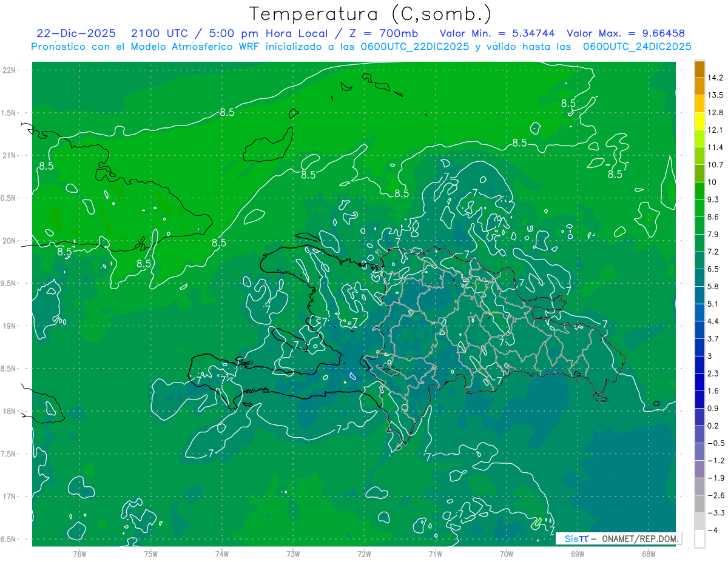Click the 18N latitude axis label
Image resolution: width=728 pixels, height=562 pixels.
(9, 412)
